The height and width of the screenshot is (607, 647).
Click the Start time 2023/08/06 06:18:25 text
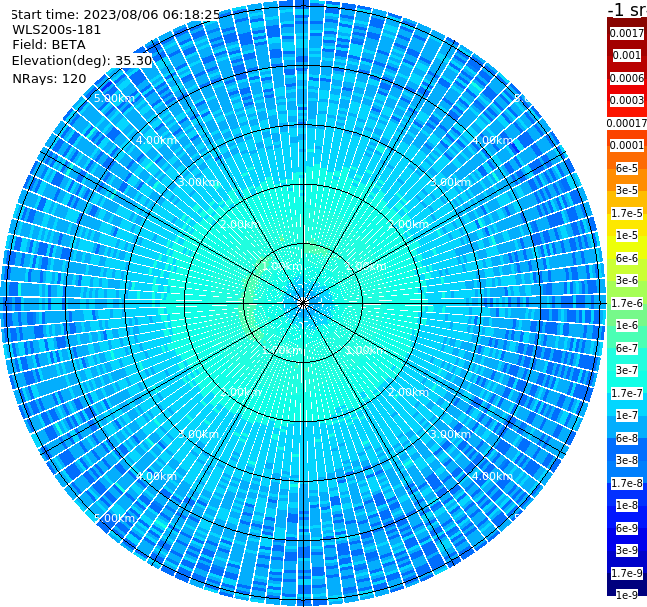pos(116,14)
